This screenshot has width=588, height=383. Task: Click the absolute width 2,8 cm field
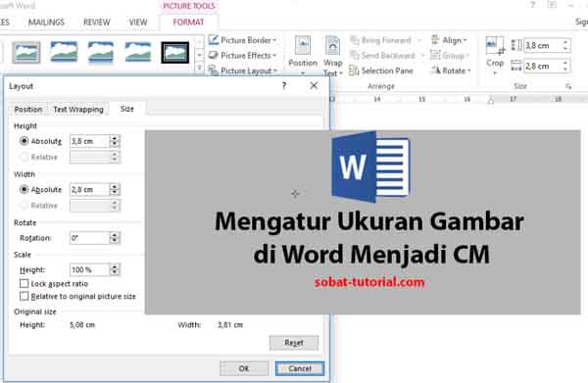[89, 190]
